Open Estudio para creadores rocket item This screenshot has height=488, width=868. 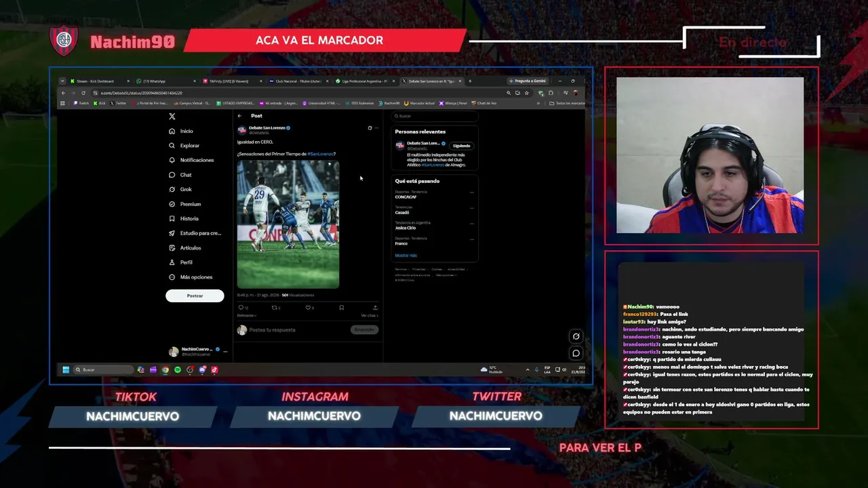tap(195, 233)
